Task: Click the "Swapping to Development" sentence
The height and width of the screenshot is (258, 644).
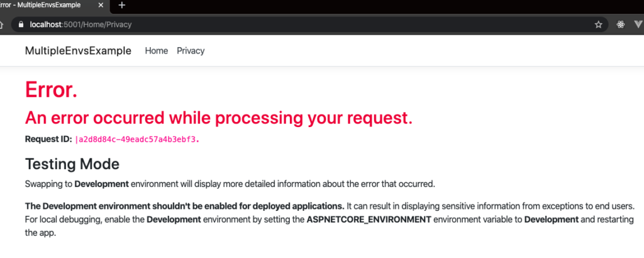Action: click(x=230, y=184)
